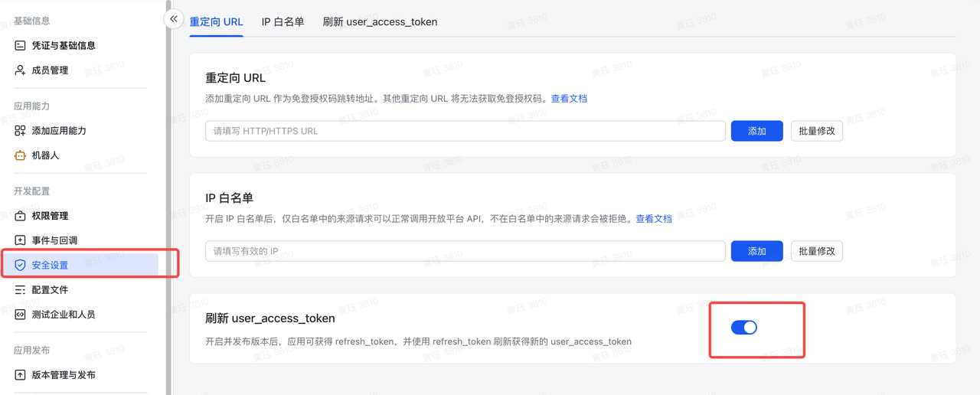Collapse the sidebar with the double-chevron button
Viewport: 980px width, 395px height.
174,19
